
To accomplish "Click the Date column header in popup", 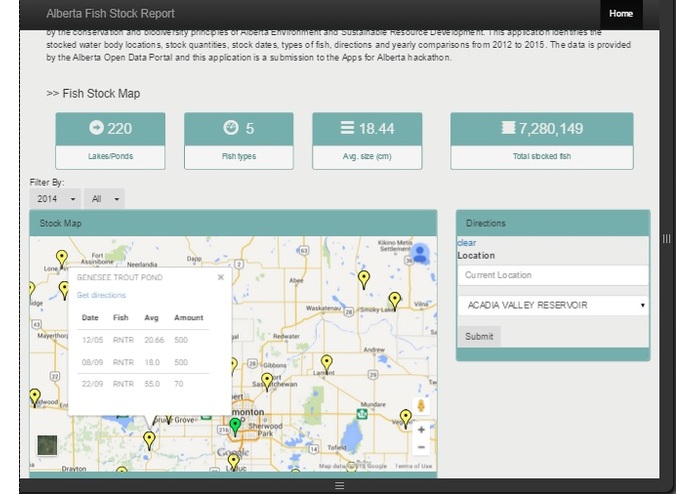I will pyautogui.click(x=90, y=318).
